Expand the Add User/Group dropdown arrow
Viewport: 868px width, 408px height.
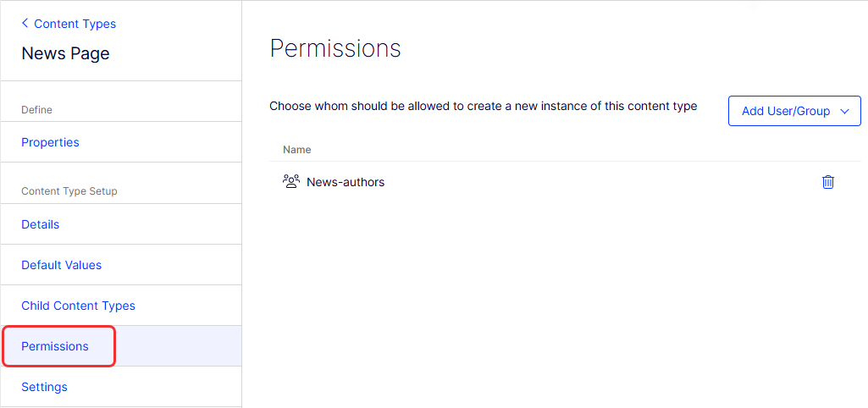click(x=844, y=111)
